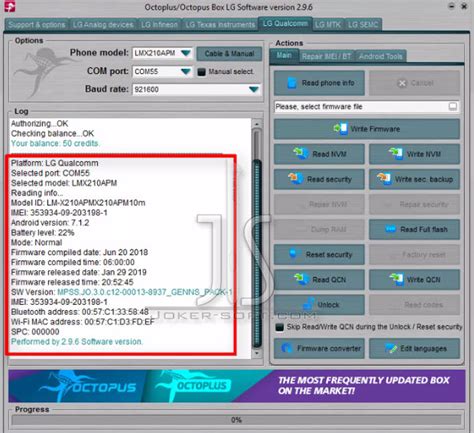Click the Read security button
The image size is (474, 433).
coord(319,179)
